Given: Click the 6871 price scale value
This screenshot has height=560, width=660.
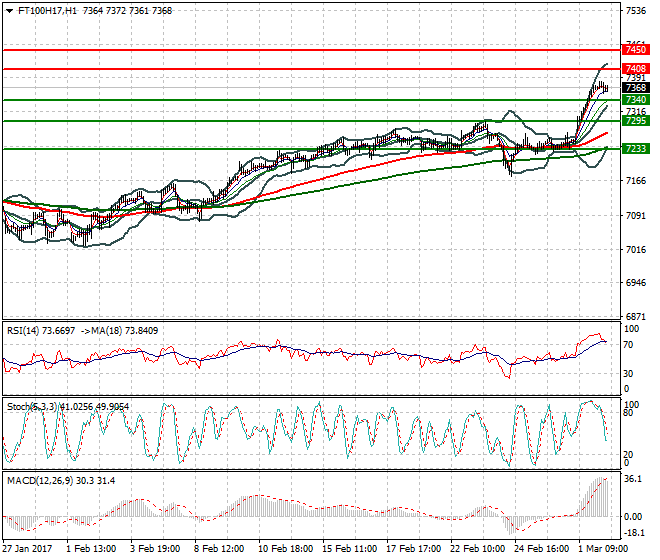Looking at the screenshot, I should pos(636,316).
